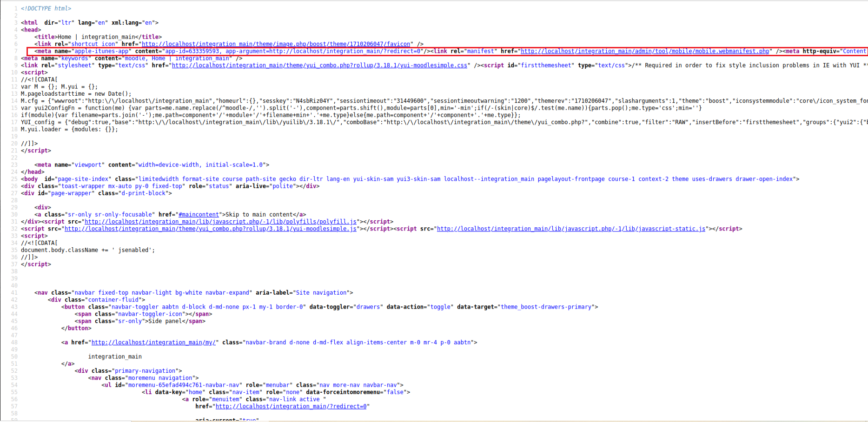The height and width of the screenshot is (422, 868).
Task: Click the 'viewport' meta name value
Action: click(x=88, y=165)
